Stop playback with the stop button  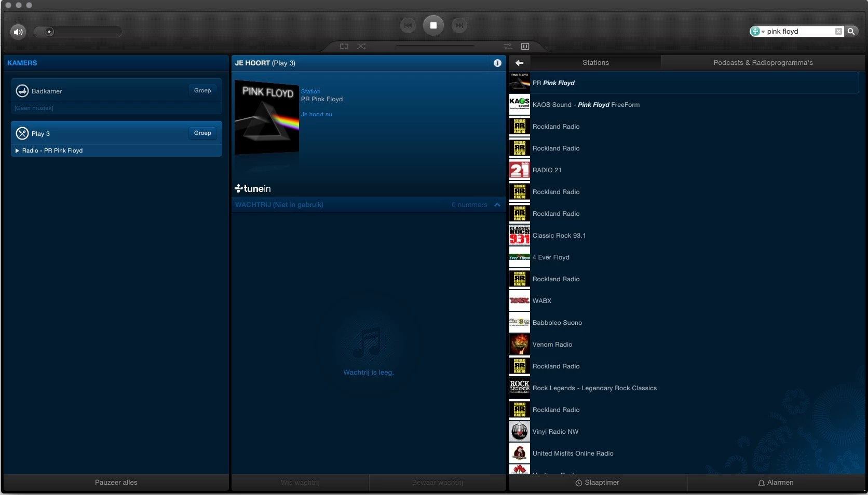pos(433,25)
